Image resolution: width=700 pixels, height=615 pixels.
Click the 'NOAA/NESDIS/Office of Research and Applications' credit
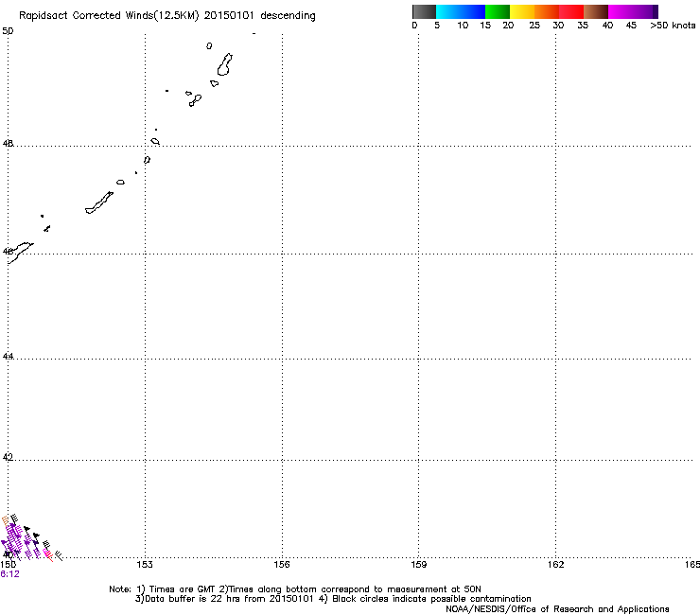click(557, 609)
